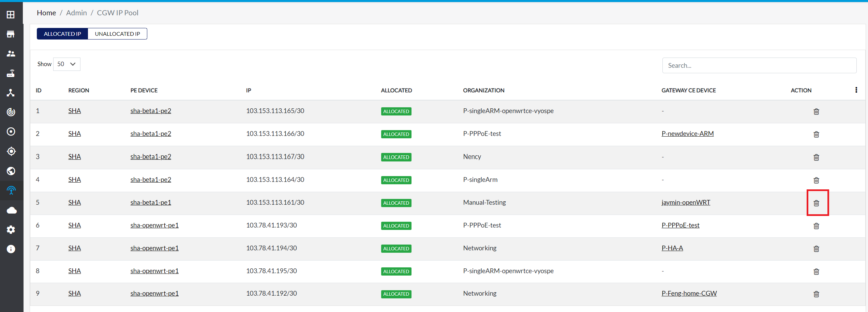The image size is (868, 312).
Task: Delete the P-singleArm 103.153.113.164/30 row
Action: coord(816,180)
